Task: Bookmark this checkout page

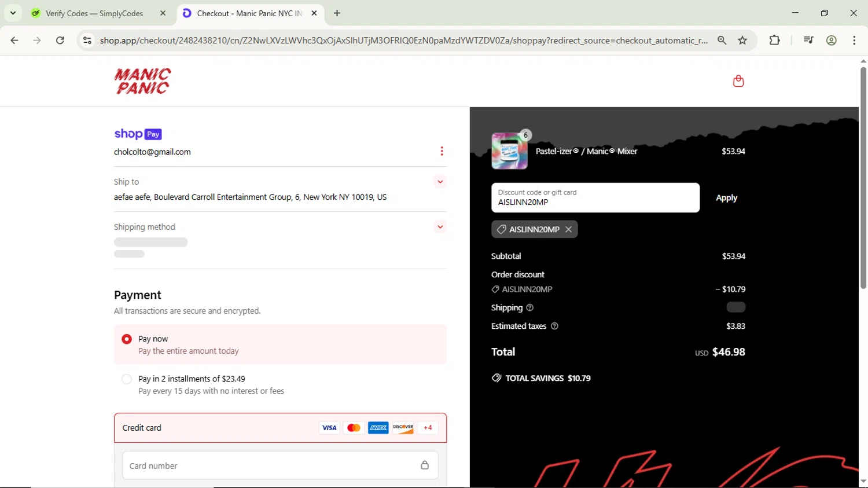Action: [743, 41]
